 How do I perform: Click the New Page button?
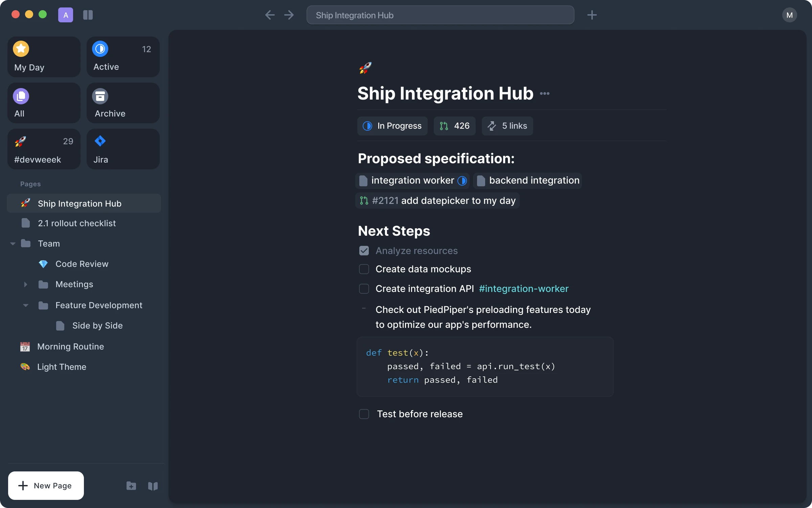click(46, 486)
